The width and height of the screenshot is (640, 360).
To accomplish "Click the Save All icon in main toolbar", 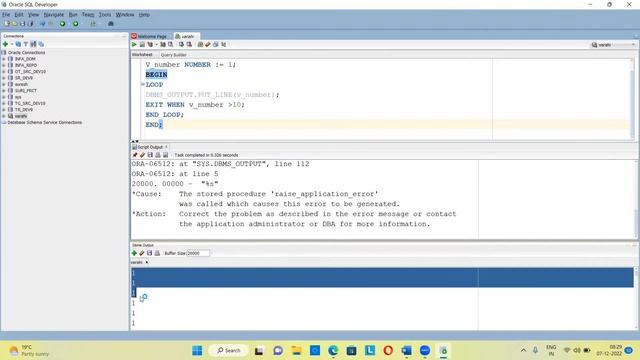I will (30, 24).
